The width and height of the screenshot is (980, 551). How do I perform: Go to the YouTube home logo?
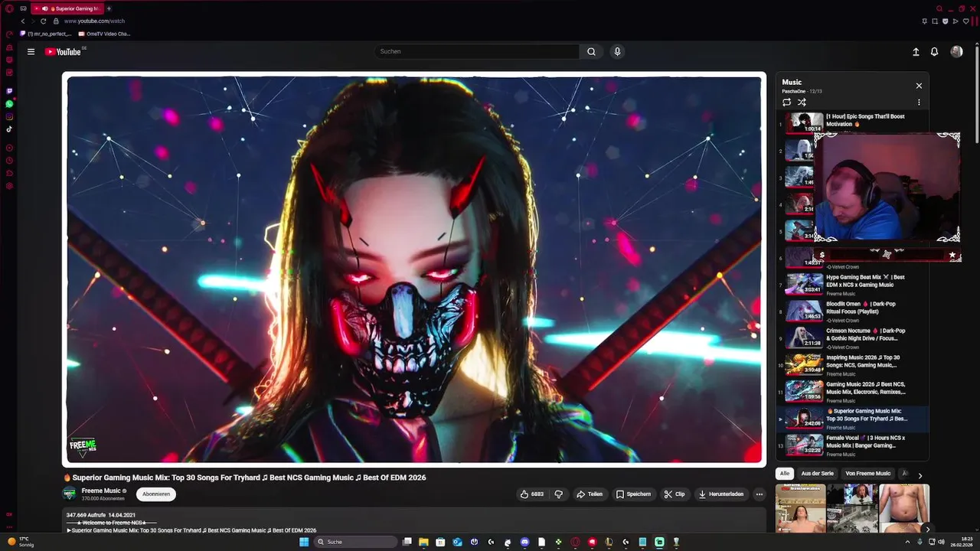tap(64, 51)
